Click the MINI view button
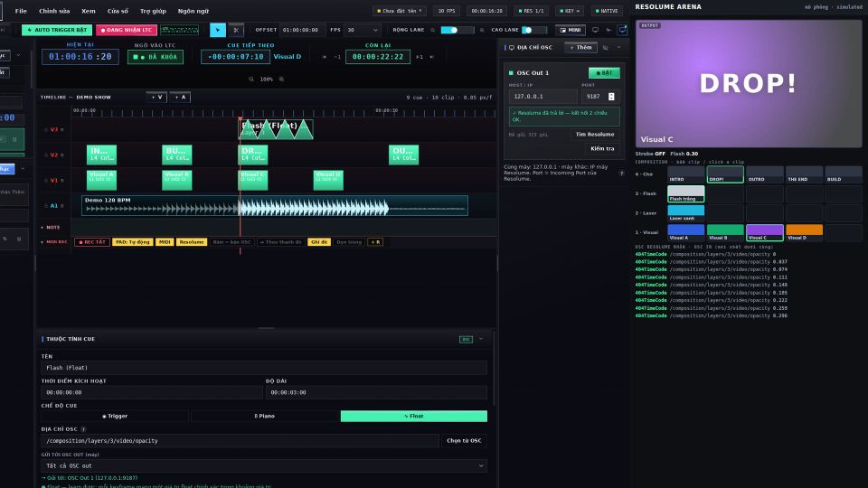The width and height of the screenshot is (868, 488). [x=571, y=30]
